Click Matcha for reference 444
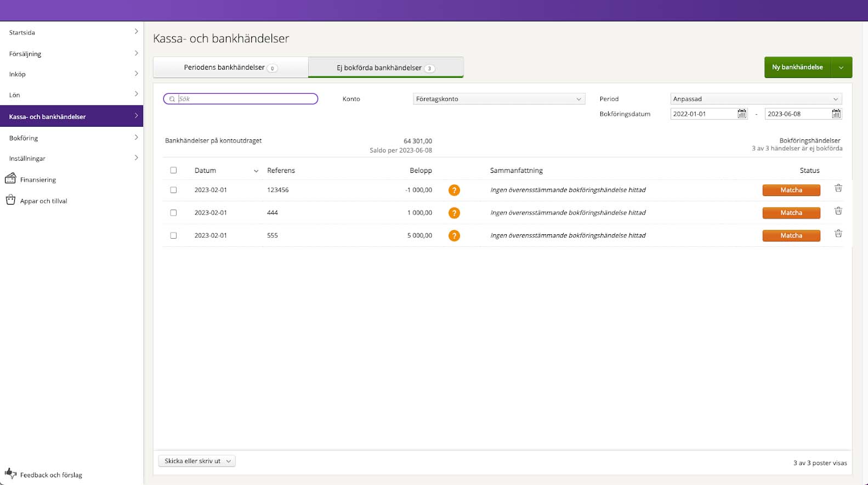 tap(791, 213)
